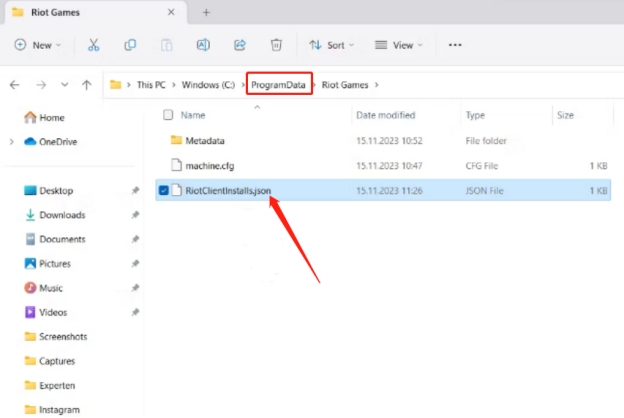Toggle the select all checkbox in header
This screenshot has width=624, height=418.
click(x=167, y=115)
